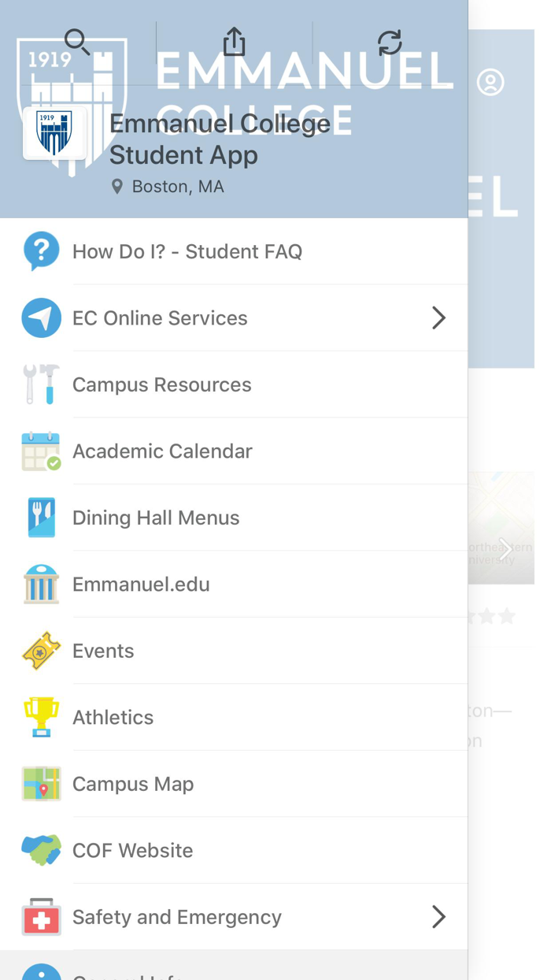
Task: Open How Do I? - Student FAQ
Action: (x=187, y=251)
